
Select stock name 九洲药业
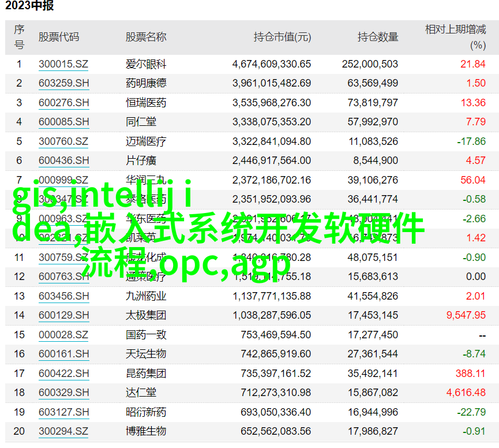[x=146, y=296]
